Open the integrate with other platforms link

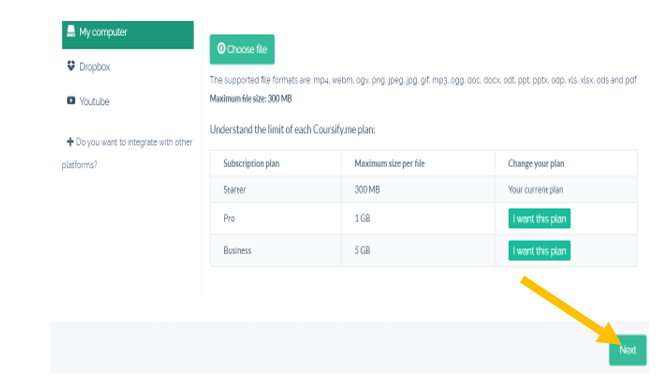click(x=128, y=153)
